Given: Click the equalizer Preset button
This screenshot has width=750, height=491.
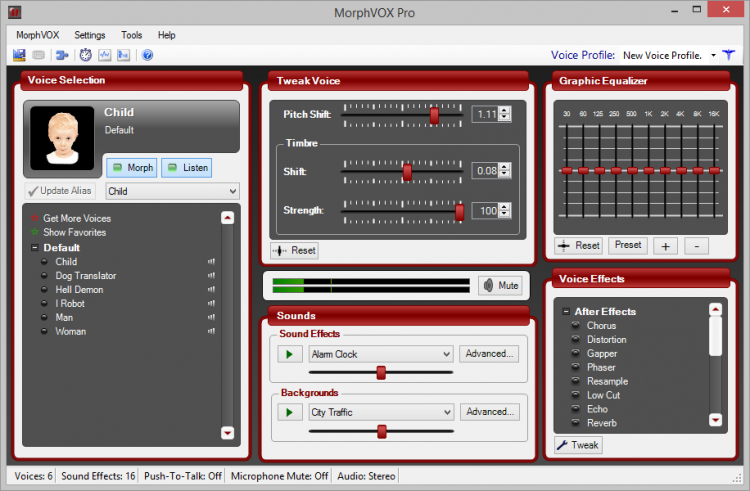Looking at the screenshot, I should [628, 245].
